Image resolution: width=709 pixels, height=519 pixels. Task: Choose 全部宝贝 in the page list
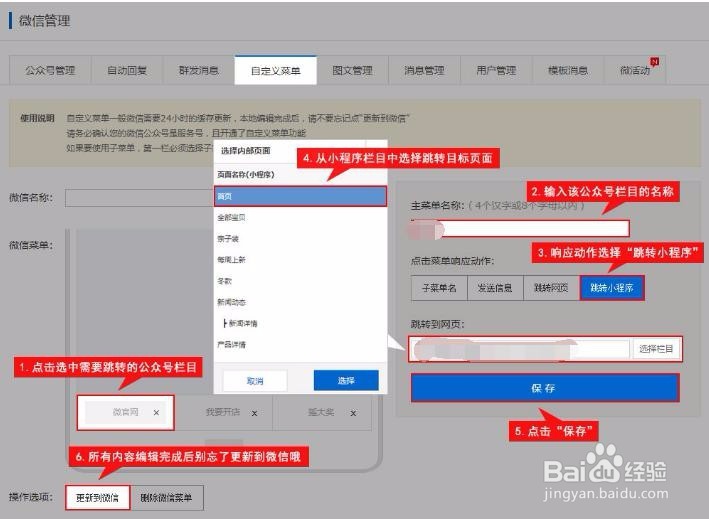point(300,218)
